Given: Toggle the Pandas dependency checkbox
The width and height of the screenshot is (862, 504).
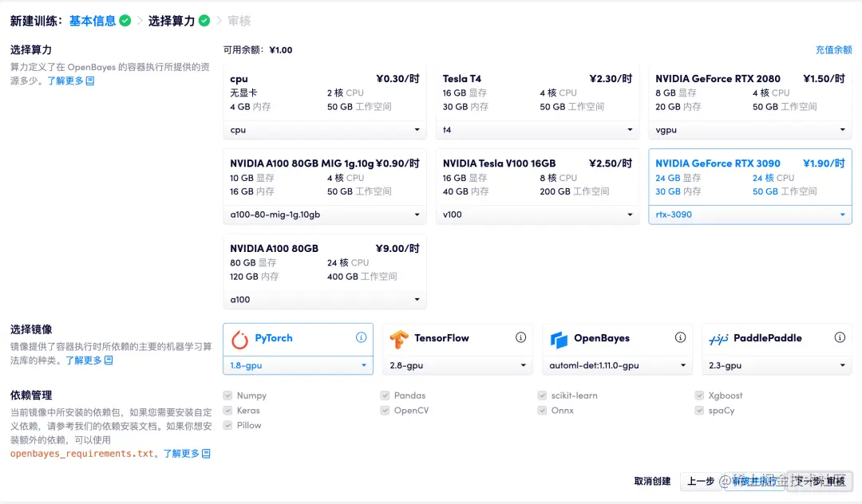Looking at the screenshot, I should [x=385, y=396].
